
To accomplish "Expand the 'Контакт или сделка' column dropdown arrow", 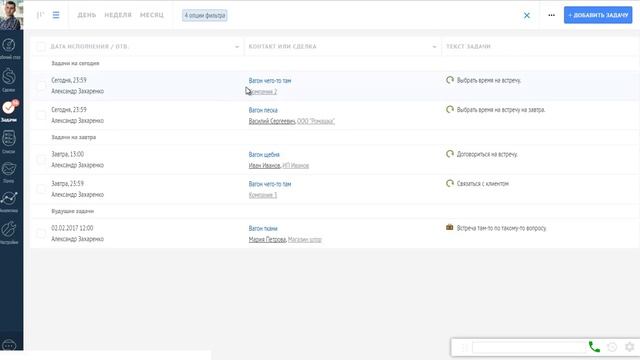I will [x=434, y=47].
